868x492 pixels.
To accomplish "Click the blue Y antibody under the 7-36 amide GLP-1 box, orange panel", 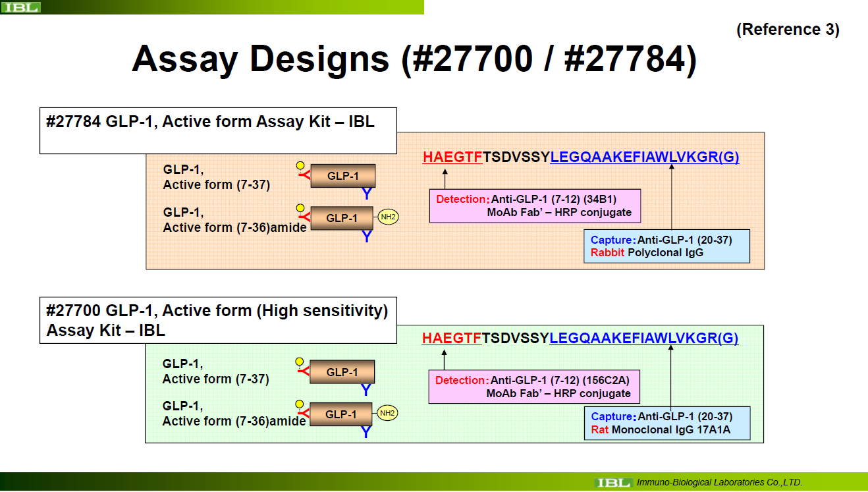I will point(367,236).
